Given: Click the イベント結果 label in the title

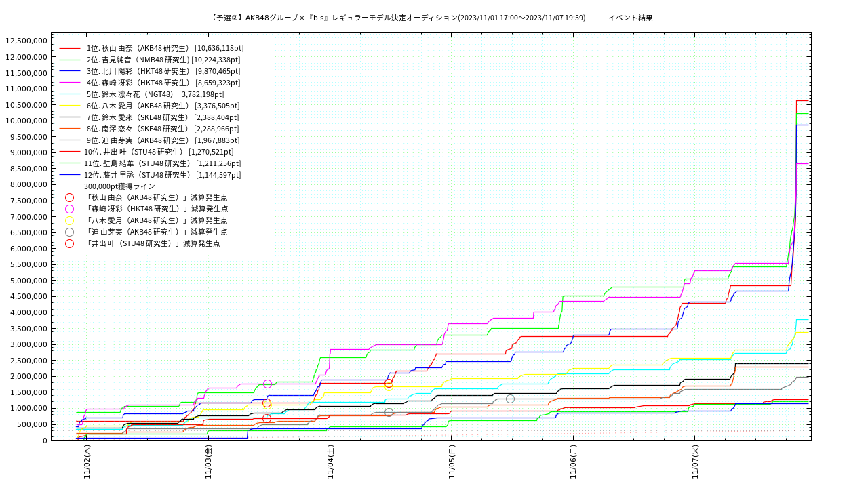Looking at the screenshot, I should pos(630,18).
